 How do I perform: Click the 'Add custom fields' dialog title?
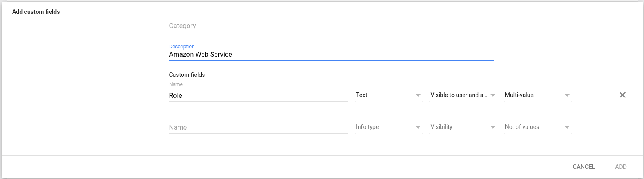tap(36, 12)
